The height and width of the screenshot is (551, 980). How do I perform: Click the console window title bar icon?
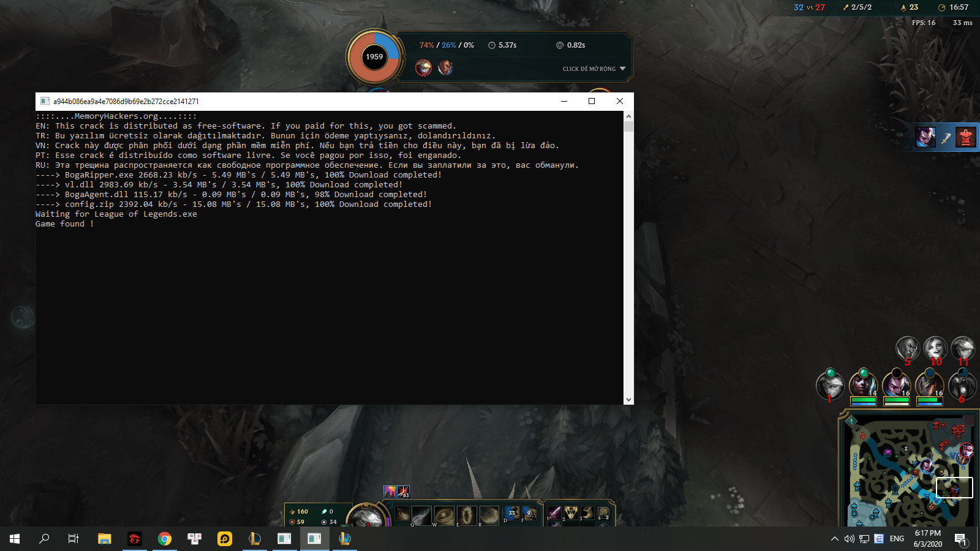45,101
